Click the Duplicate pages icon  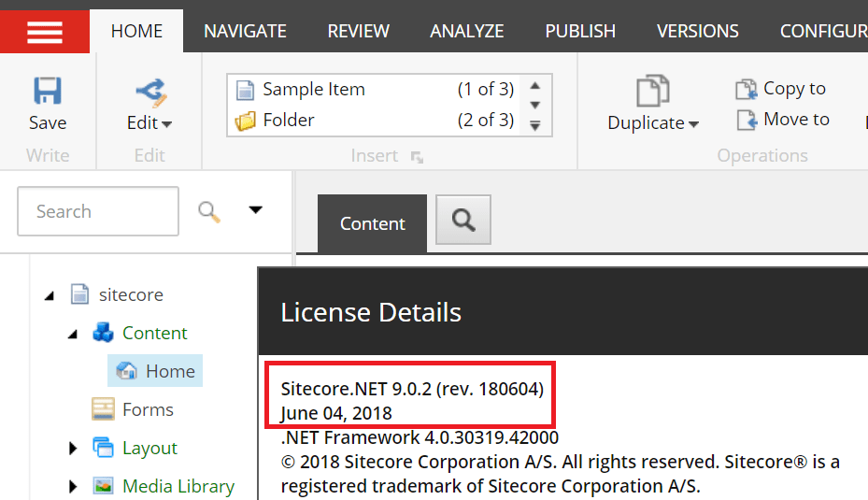coord(652,92)
